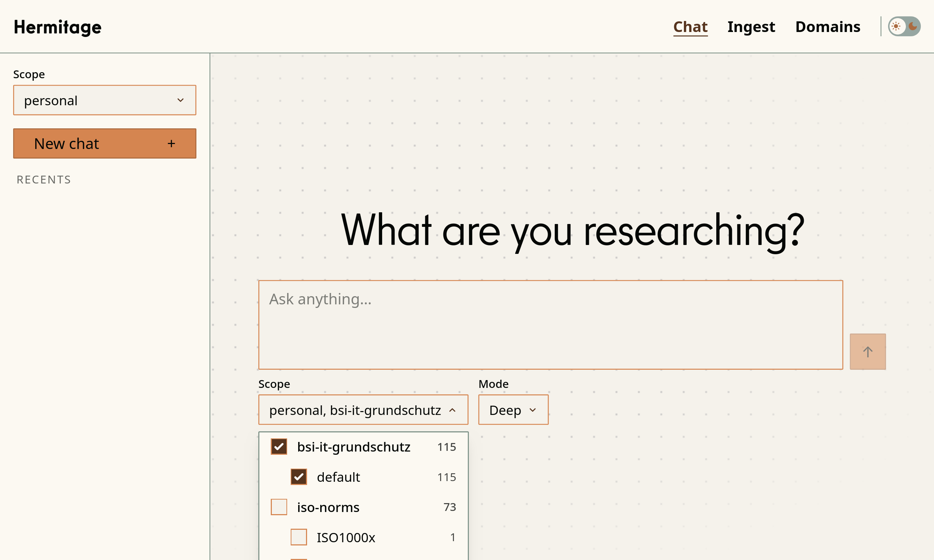
Task: Open the sidebar Scope dropdown showing personal
Action: click(105, 100)
